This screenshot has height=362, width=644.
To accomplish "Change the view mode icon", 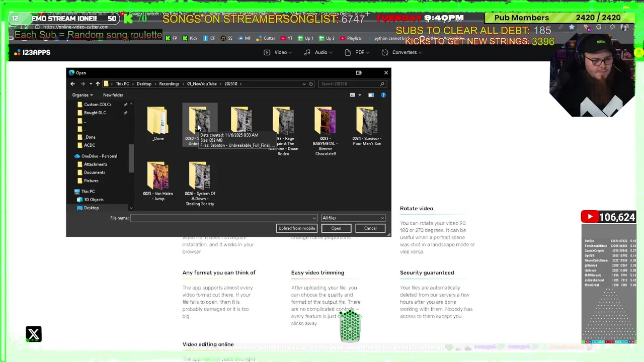I will pos(352,95).
